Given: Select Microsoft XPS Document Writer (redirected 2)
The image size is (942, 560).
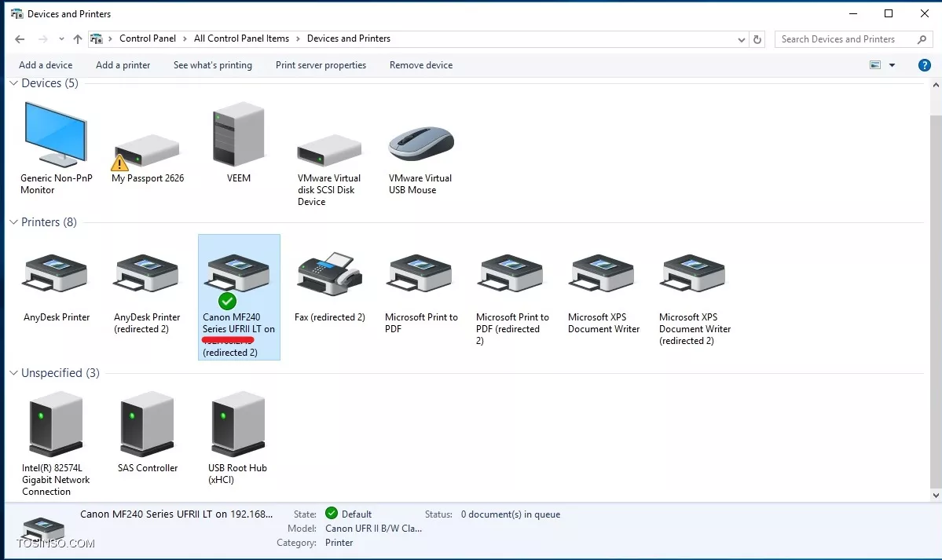Looking at the screenshot, I should [x=694, y=273].
